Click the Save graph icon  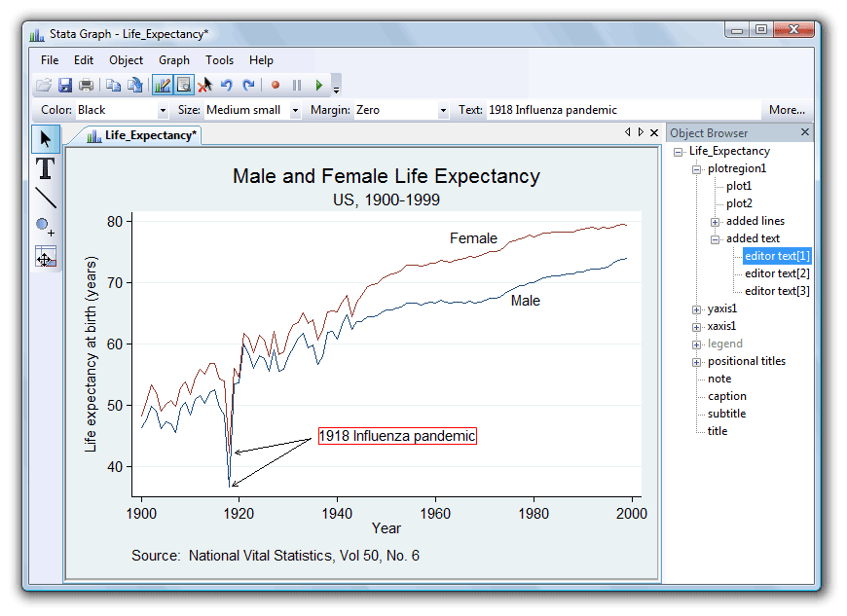point(65,85)
